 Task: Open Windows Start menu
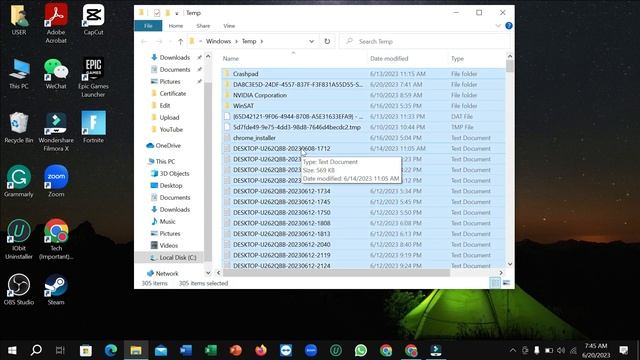(12, 350)
